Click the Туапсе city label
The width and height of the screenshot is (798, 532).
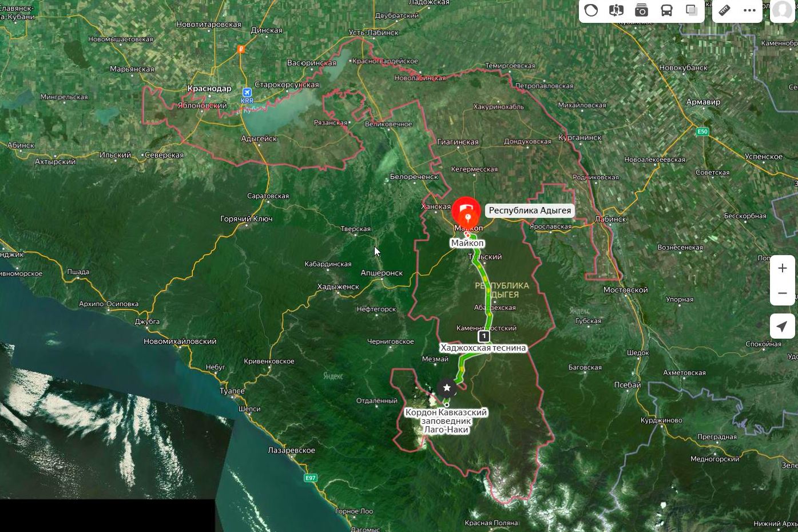tap(232, 391)
